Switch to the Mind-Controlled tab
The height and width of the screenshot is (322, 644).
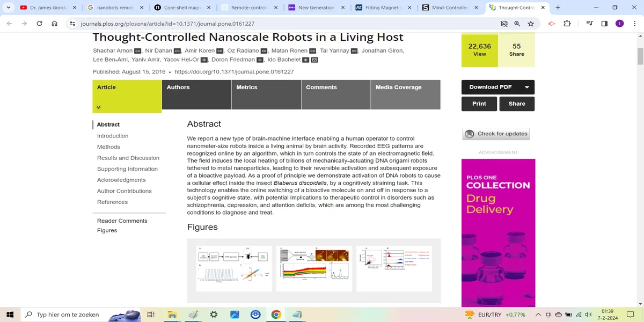[450, 8]
